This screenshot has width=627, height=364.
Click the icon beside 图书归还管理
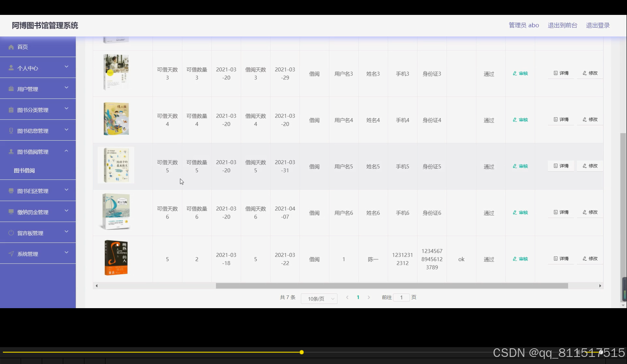tap(11, 191)
